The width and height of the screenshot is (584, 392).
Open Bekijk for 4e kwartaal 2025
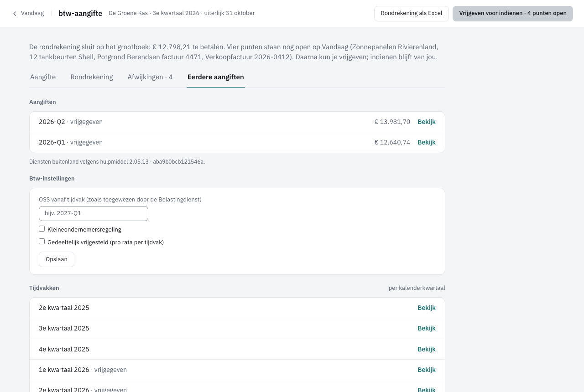pos(427,349)
